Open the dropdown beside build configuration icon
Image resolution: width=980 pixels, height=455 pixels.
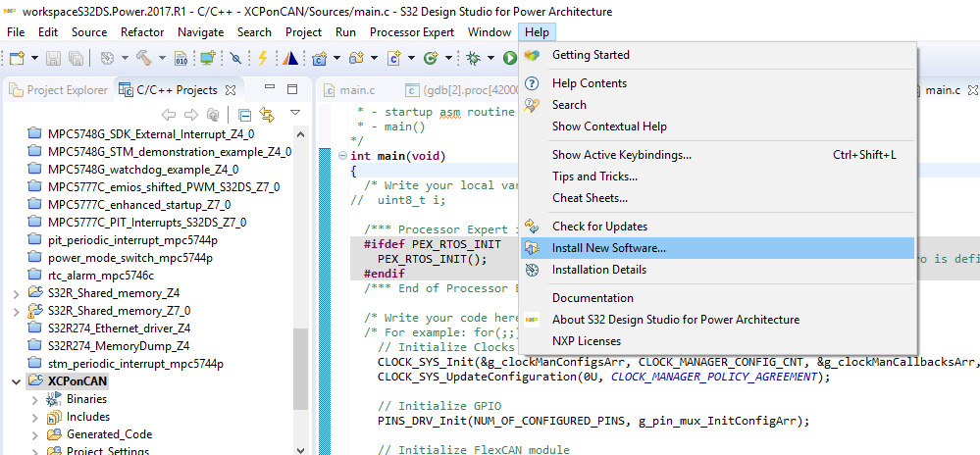(125, 58)
